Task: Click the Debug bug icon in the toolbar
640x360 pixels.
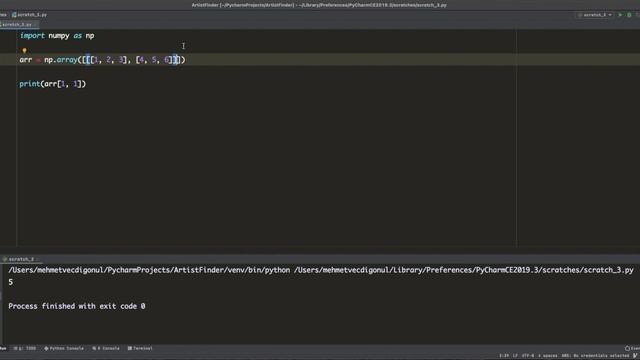Action: tap(629, 15)
